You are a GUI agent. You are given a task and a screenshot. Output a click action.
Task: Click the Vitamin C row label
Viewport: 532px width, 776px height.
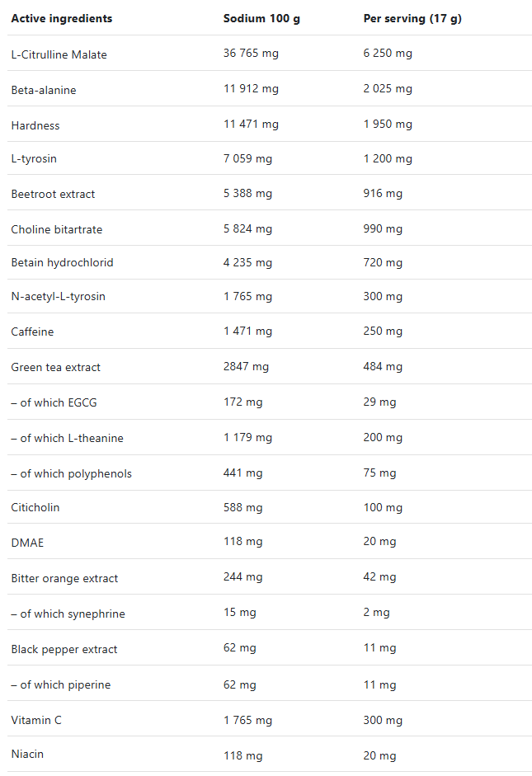point(36,720)
